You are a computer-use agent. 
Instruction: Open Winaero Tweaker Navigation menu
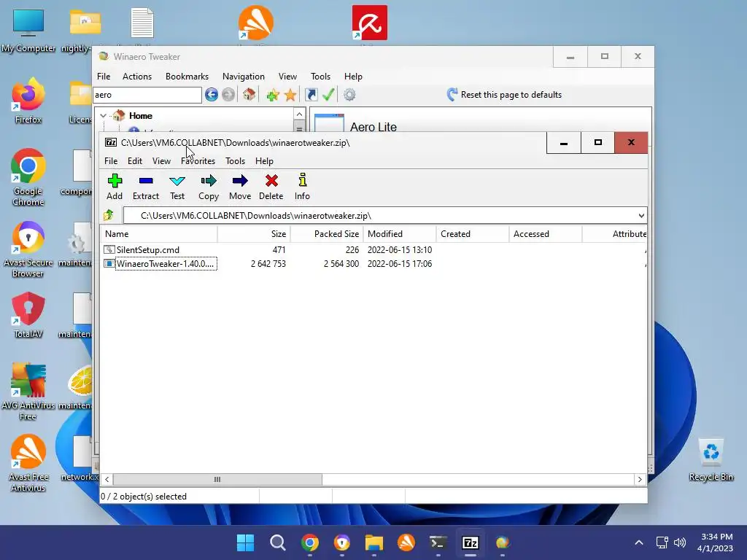pos(244,76)
